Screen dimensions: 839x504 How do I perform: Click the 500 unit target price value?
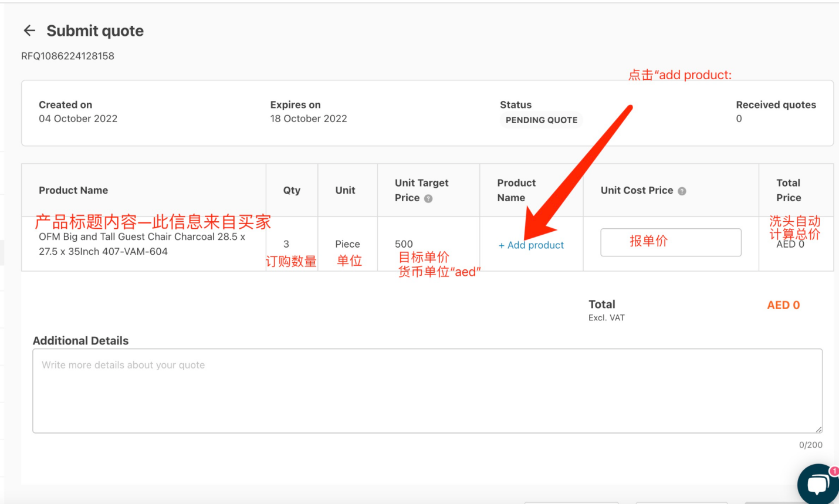(x=404, y=244)
